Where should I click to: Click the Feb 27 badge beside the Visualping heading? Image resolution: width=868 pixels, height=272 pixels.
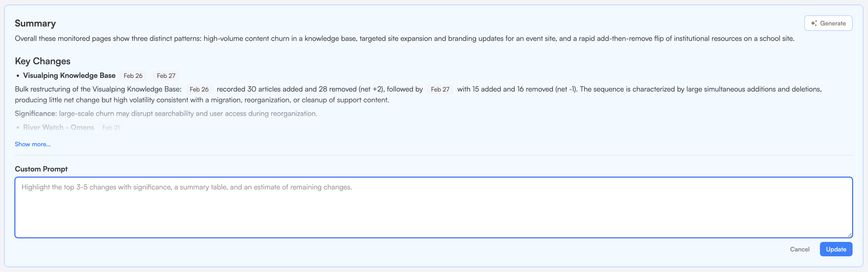point(166,76)
